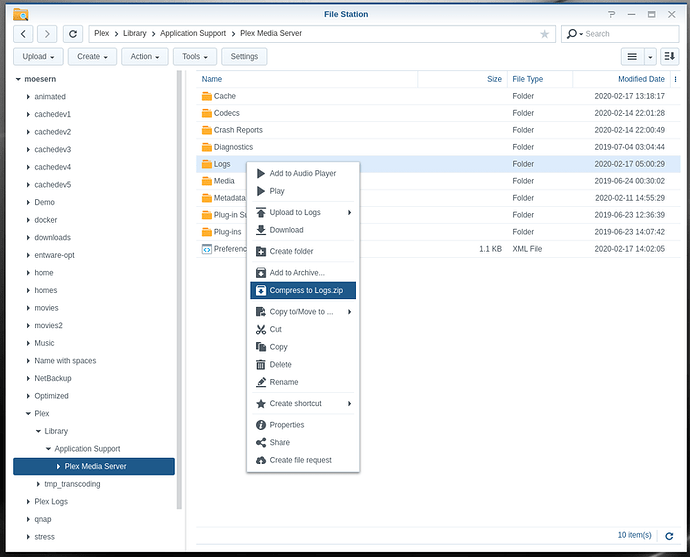The image size is (690, 557).
Task: Click the Preferences XML file icon
Action: click(x=206, y=249)
